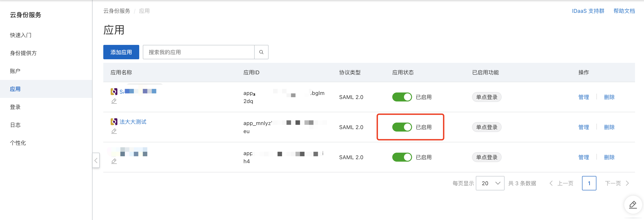Click the 法大大测试 application logo icon
The width and height of the screenshot is (644, 220).
tap(114, 122)
